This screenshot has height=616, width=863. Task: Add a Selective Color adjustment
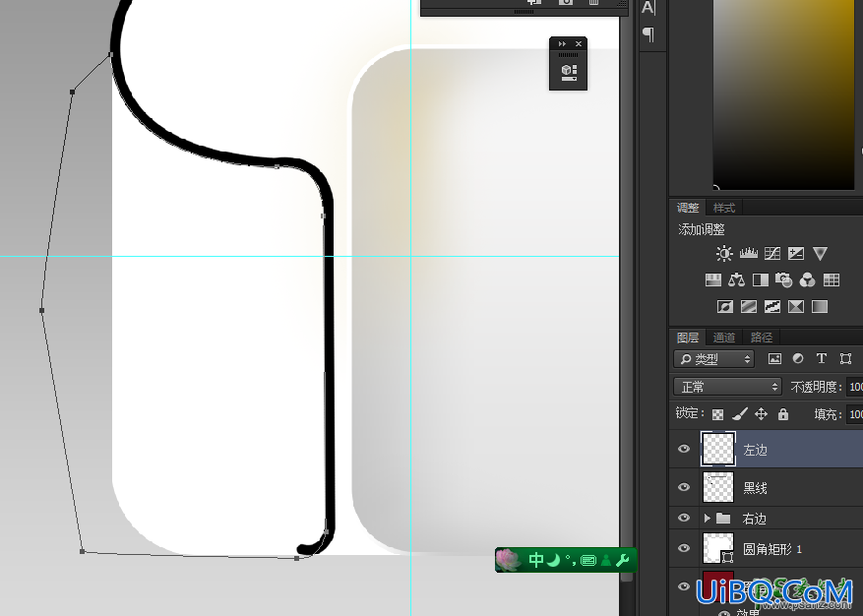click(x=796, y=306)
